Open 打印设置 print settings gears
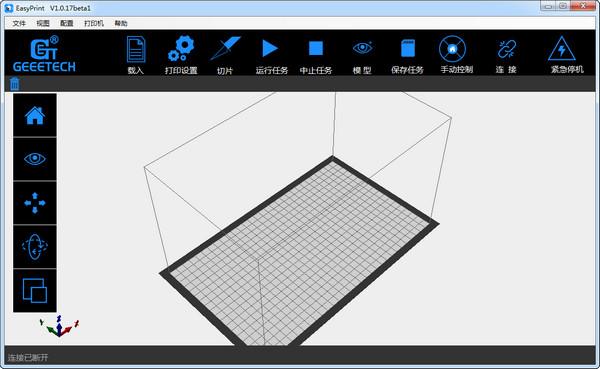This screenshot has height=369, width=600. [181, 48]
